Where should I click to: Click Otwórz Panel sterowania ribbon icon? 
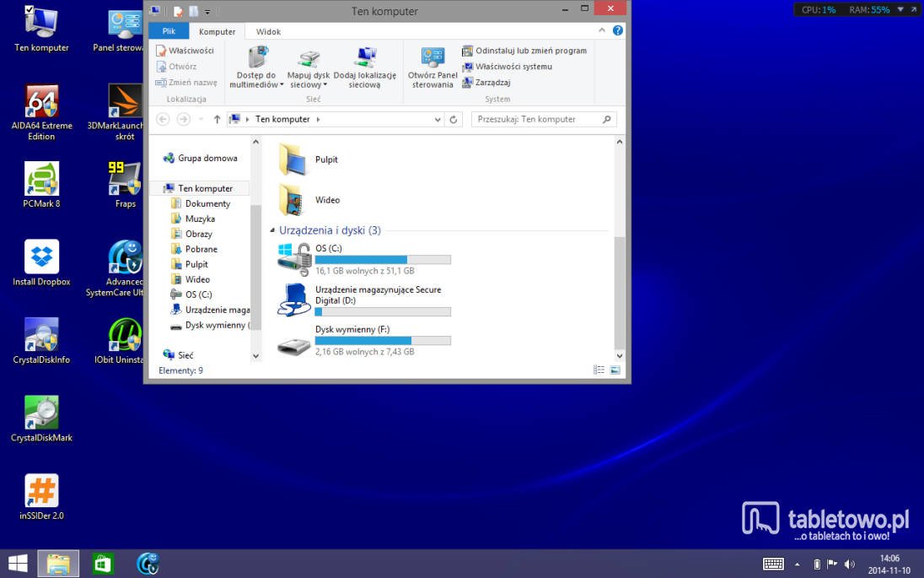click(432, 67)
